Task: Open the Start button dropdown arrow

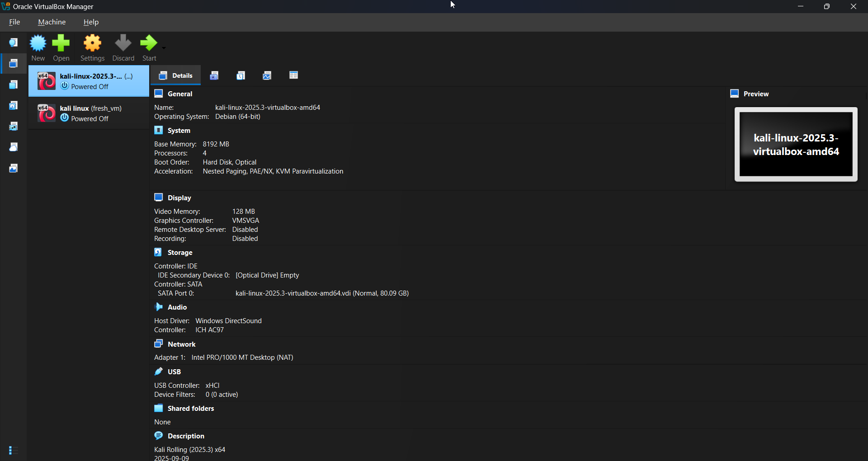Action: pos(164,47)
